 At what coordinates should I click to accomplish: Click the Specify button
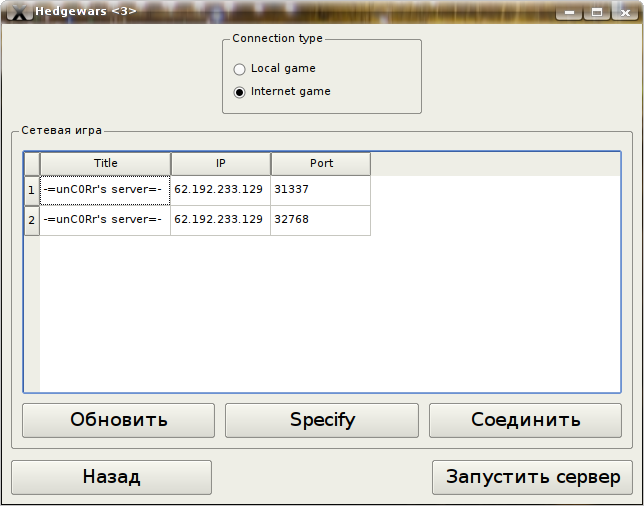[x=322, y=420]
